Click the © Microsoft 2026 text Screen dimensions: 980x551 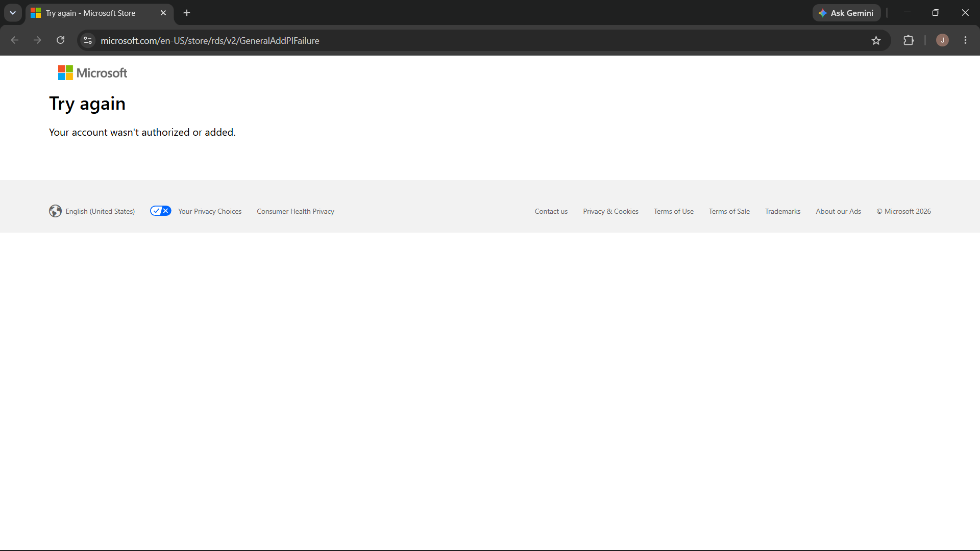[903, 211]
